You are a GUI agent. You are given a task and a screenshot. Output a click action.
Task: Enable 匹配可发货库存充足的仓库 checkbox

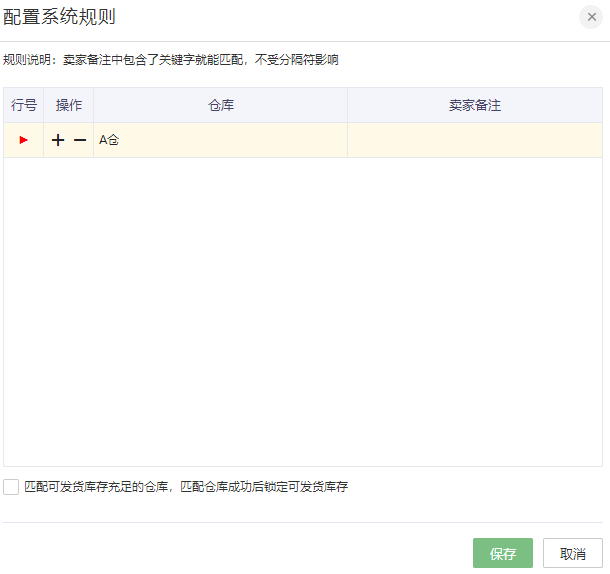point(11,487)
